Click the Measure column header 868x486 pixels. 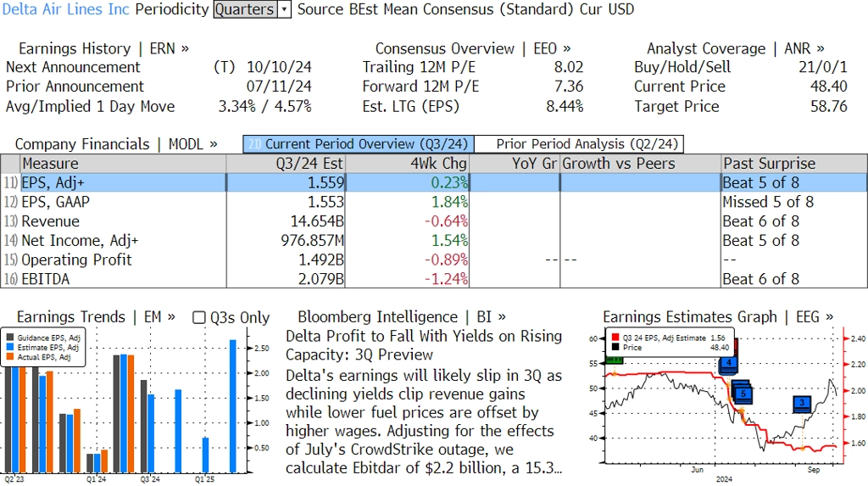click(x=123, y=164)
